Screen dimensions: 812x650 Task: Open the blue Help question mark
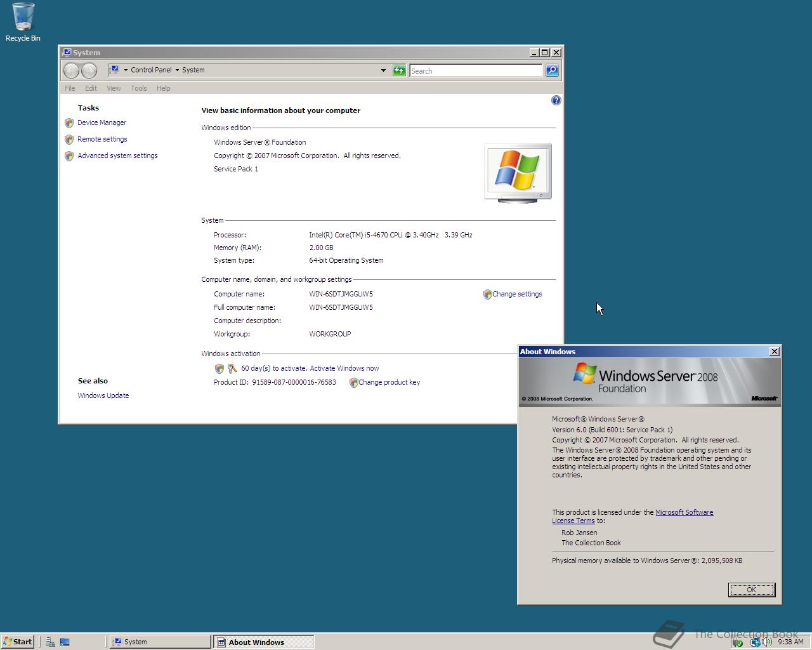pos(556,100)
